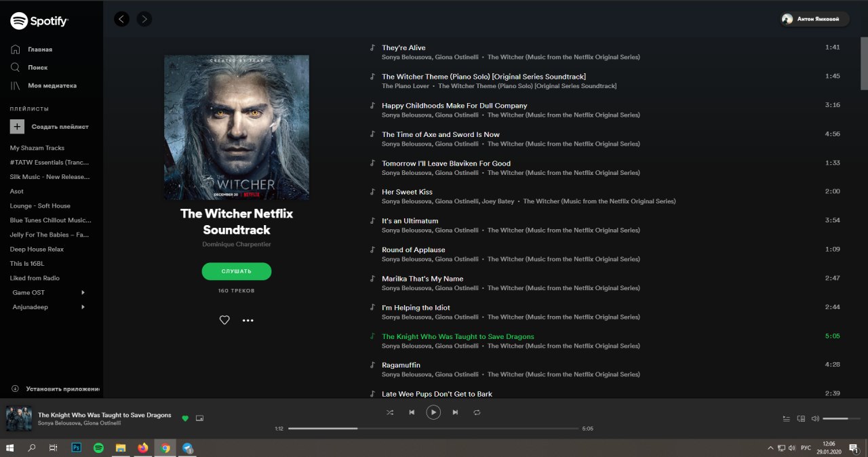The image size is (868, 457).
Task: Click green note icon of playing track
Action: tap(372, 336)
